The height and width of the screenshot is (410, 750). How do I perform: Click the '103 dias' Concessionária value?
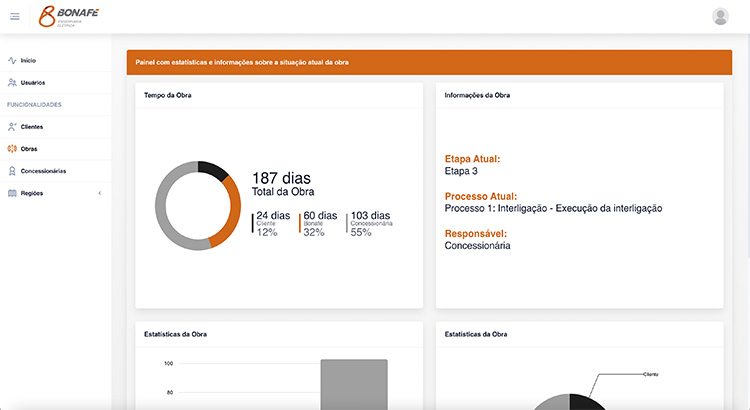370,216
